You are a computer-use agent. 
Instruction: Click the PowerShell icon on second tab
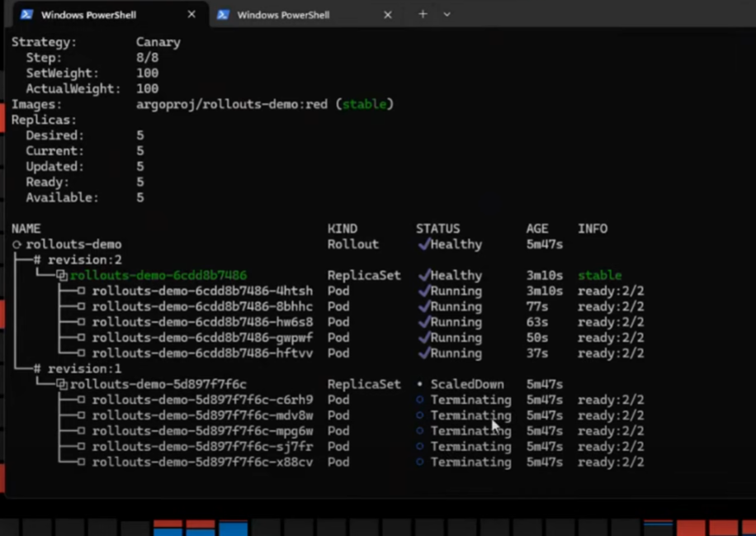[x=223, y=15]
